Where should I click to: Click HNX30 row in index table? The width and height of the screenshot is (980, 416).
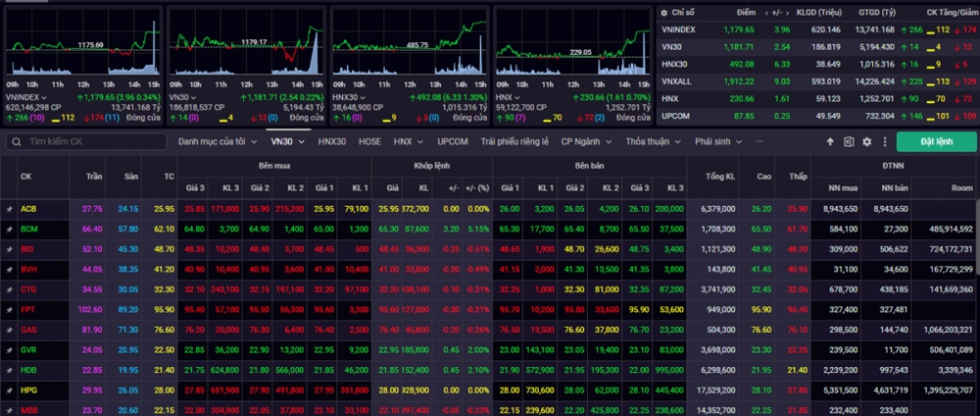816,64
